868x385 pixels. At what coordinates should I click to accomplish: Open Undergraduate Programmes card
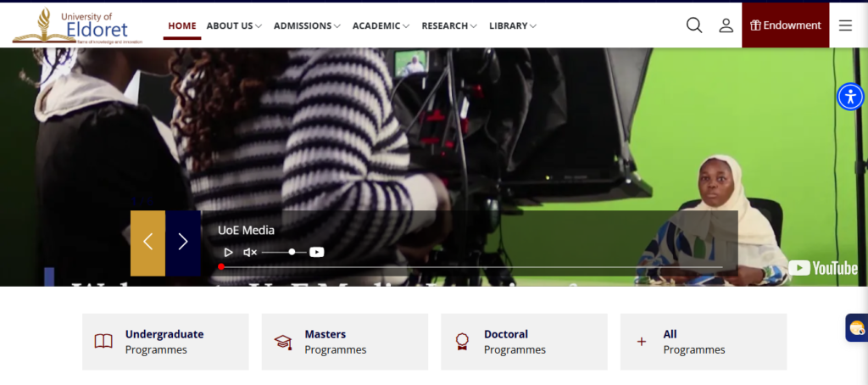pyautogui.click(x=165, y=342)
